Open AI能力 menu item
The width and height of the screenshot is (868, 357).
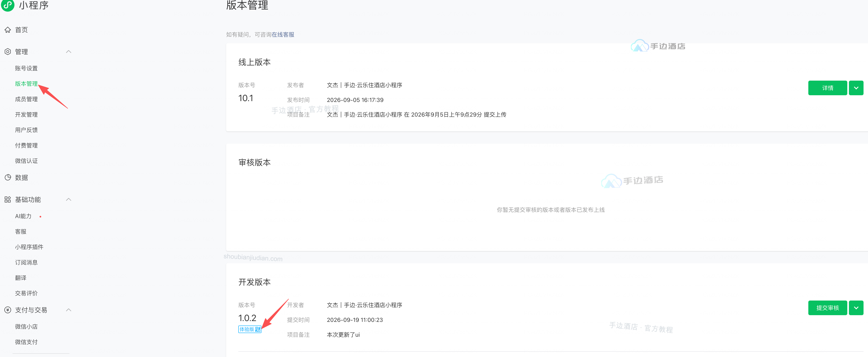(x=23, y=216)
